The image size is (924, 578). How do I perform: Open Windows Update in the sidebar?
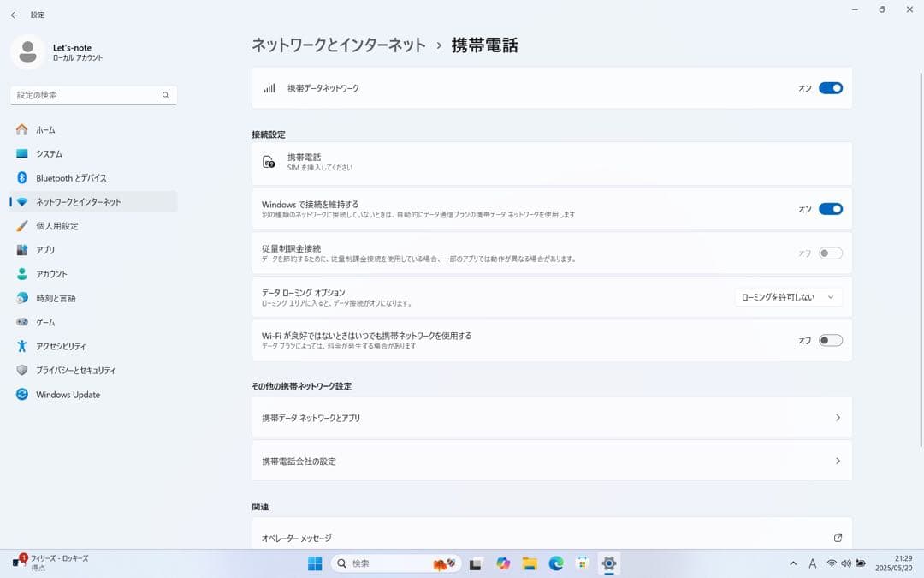[66, 395]
